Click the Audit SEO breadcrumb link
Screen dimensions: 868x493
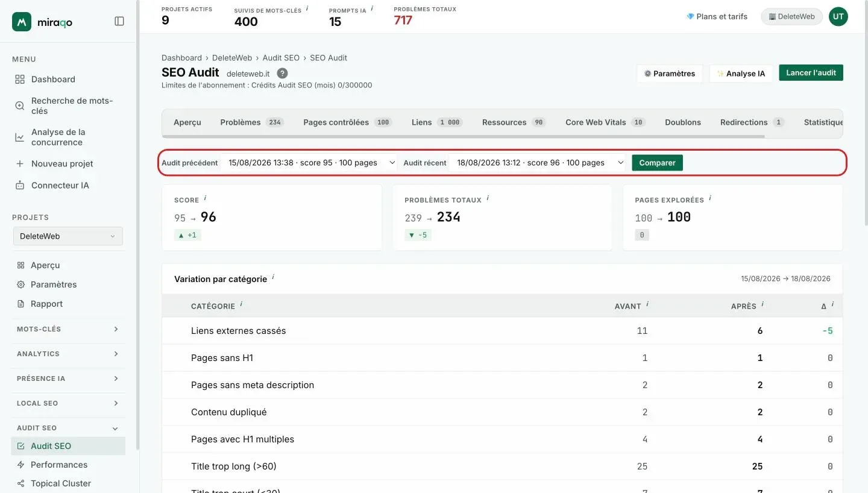(281, 58)
